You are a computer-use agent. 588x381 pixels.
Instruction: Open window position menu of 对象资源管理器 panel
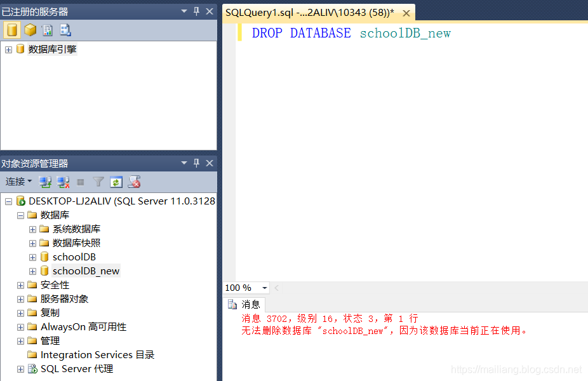(x=184, y=163)
